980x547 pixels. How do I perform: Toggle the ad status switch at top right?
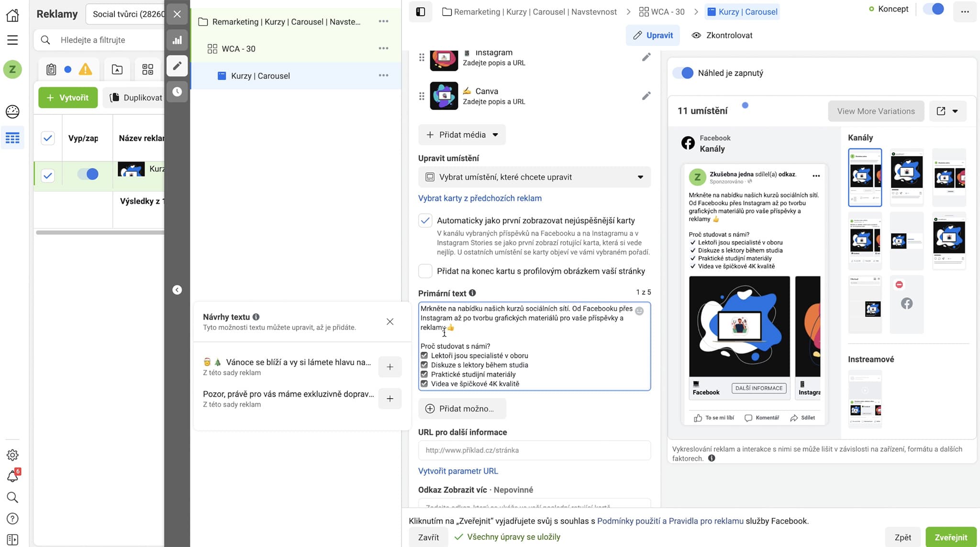pos(934,9)
